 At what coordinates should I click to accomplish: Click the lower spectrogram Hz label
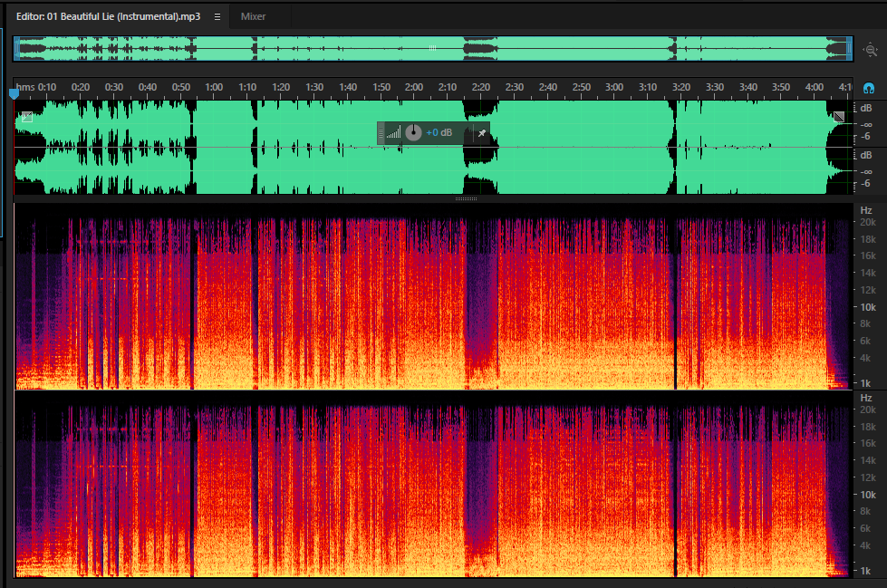coord(866,398)
